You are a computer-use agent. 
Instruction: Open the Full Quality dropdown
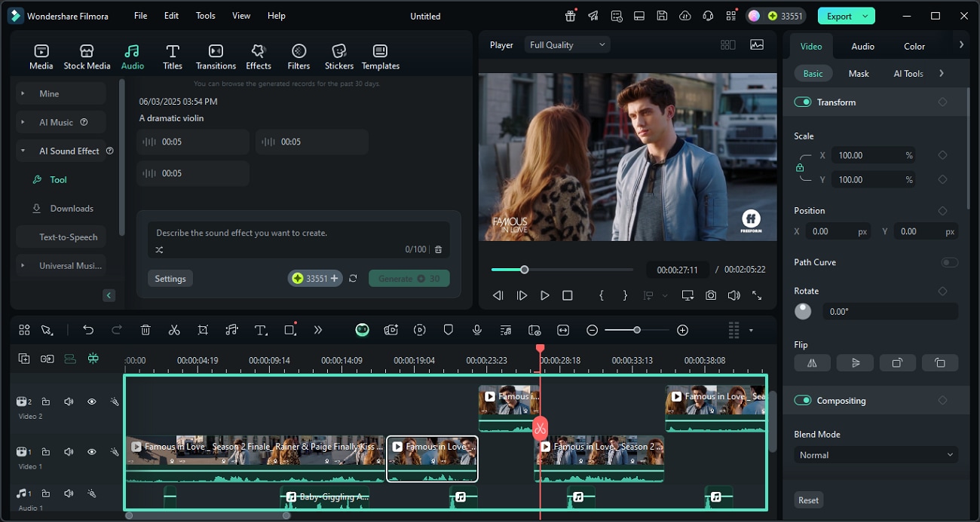[567, 45]
